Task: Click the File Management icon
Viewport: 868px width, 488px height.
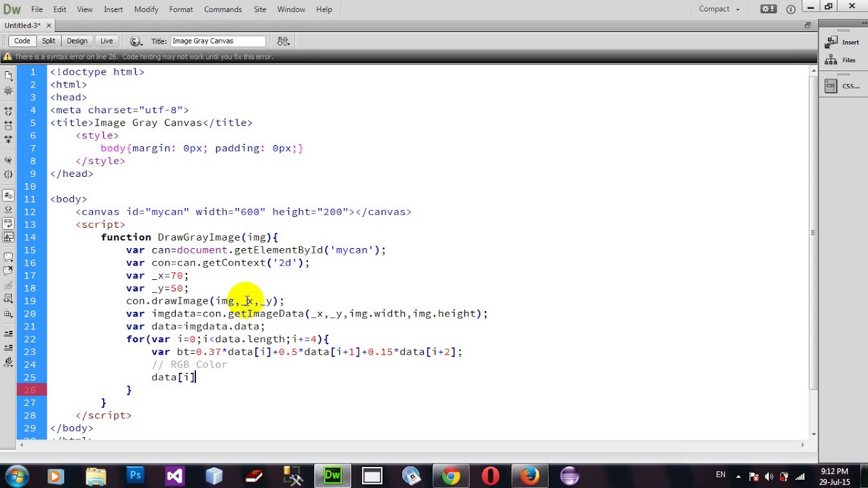Action: (283, 41)
